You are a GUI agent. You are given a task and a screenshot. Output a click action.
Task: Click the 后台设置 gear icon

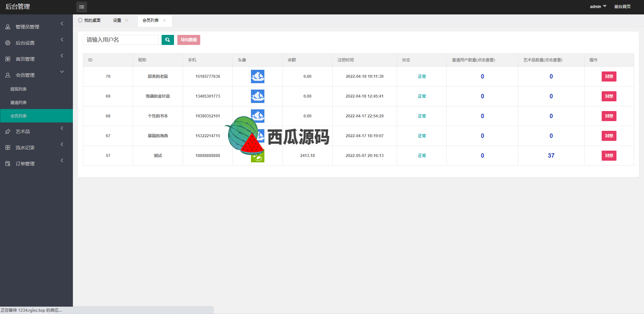[x=8, y=43]
